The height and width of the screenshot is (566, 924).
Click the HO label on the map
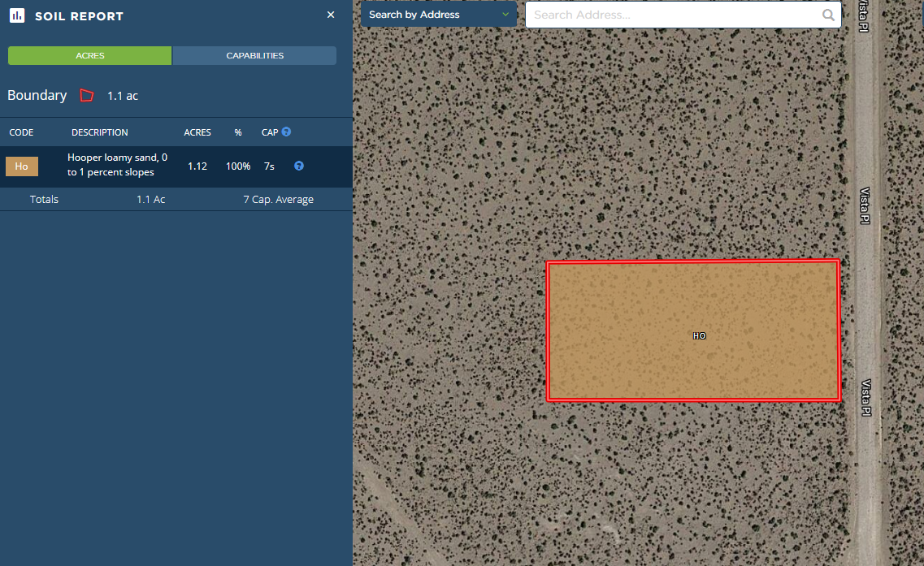[x=699, y=335]
